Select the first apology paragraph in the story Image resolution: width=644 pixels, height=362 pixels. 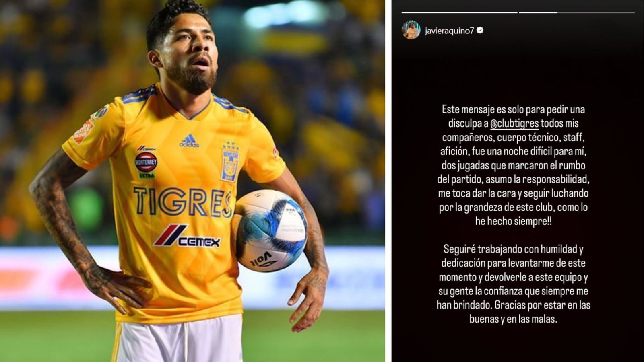[x=514, y=165]
